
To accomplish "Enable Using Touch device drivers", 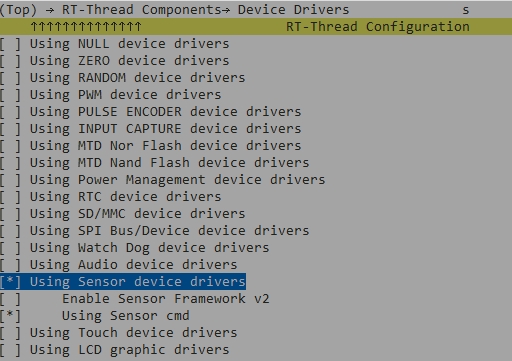I will [x=119, y=333].
